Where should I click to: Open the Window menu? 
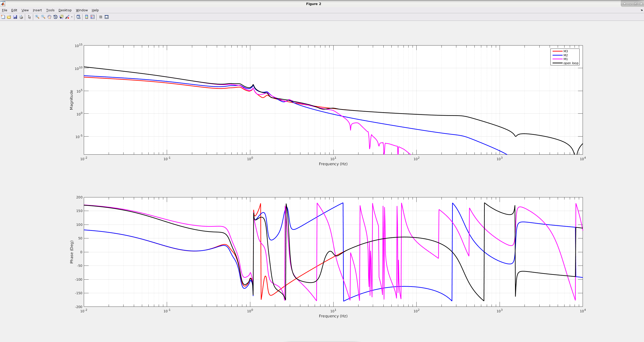pos(82,10)
